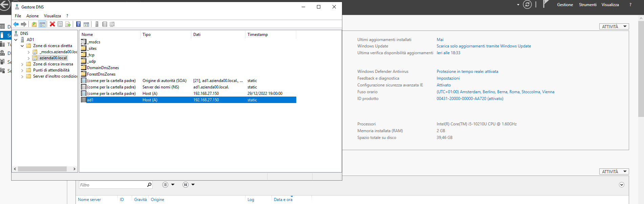
Task: Click the Forward arrow in DNS toolbar
Action: point(24,24)
